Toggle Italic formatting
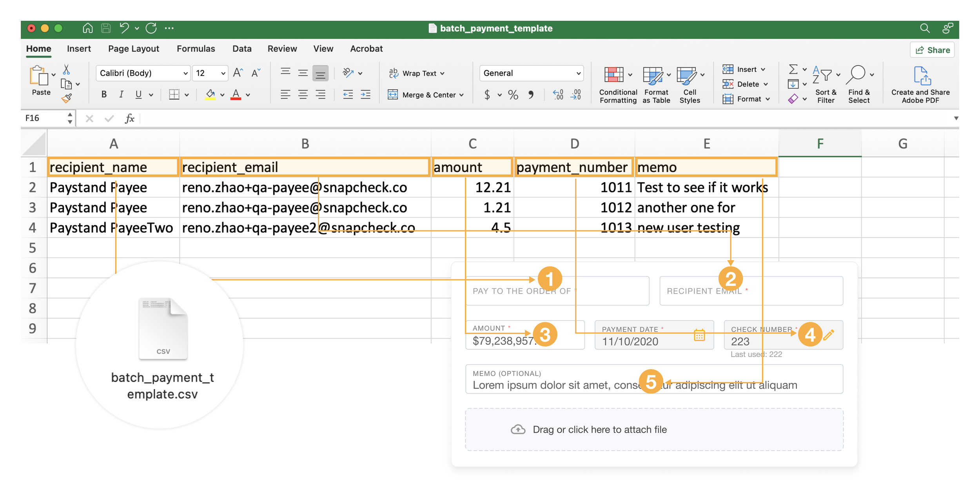Image resolution: width=980 pixels, height=502 pixels. click(x=121, y=94)
